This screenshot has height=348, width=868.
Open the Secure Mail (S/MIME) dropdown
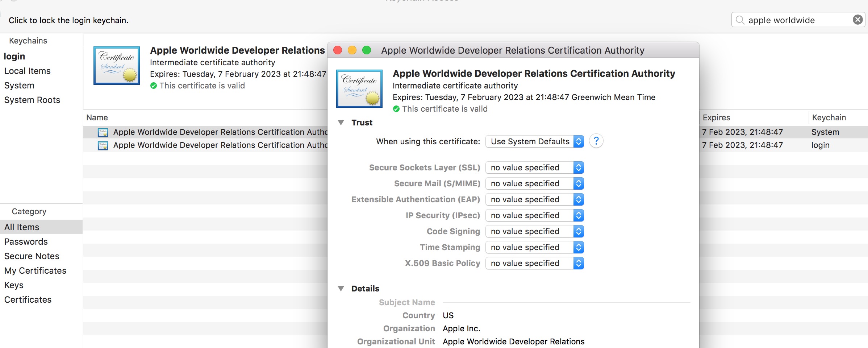(535, 183)
